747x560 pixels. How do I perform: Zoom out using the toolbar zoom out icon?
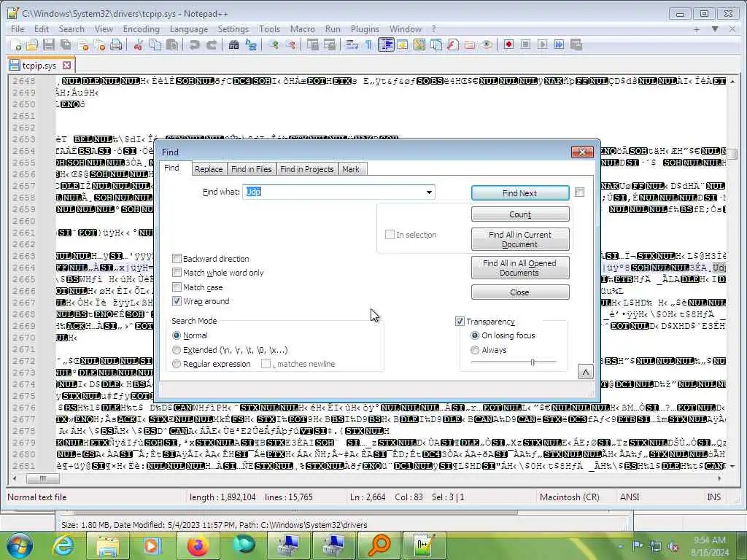[x=290, y=44]
